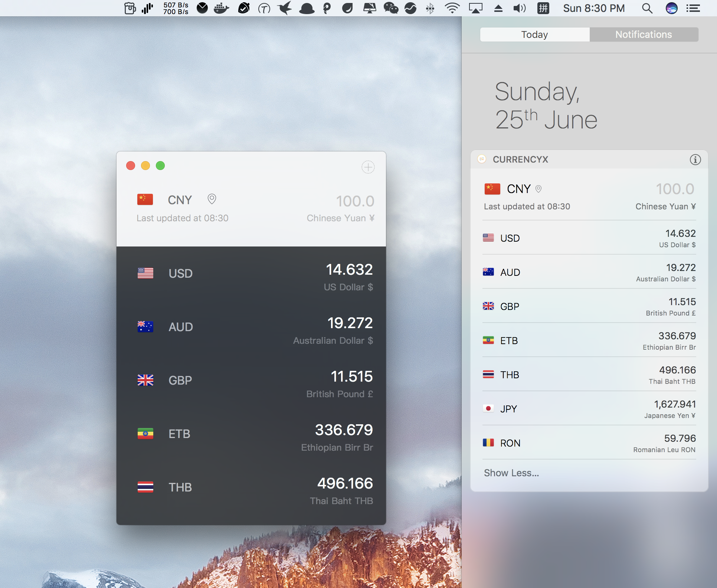717x588 pixels.
Task: Click the location pin in CurrencyX widget header
Action: 538,189
